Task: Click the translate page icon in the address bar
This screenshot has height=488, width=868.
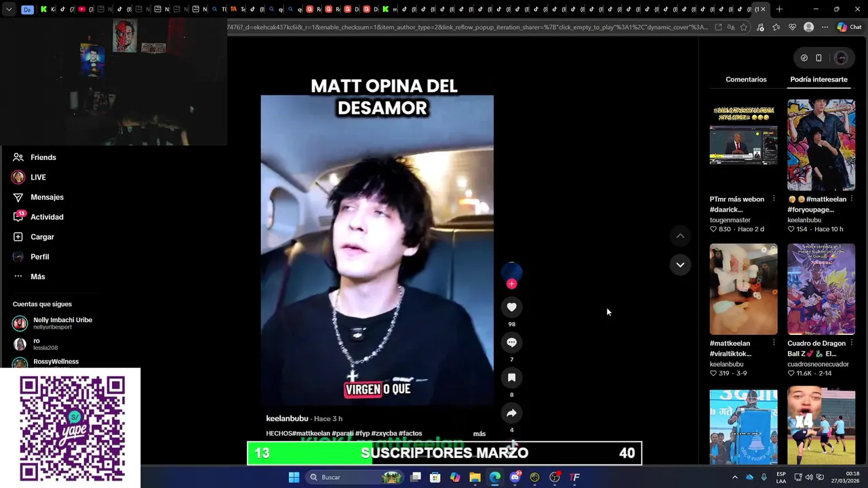Action: pyautogui.click(x=731, y=27)
